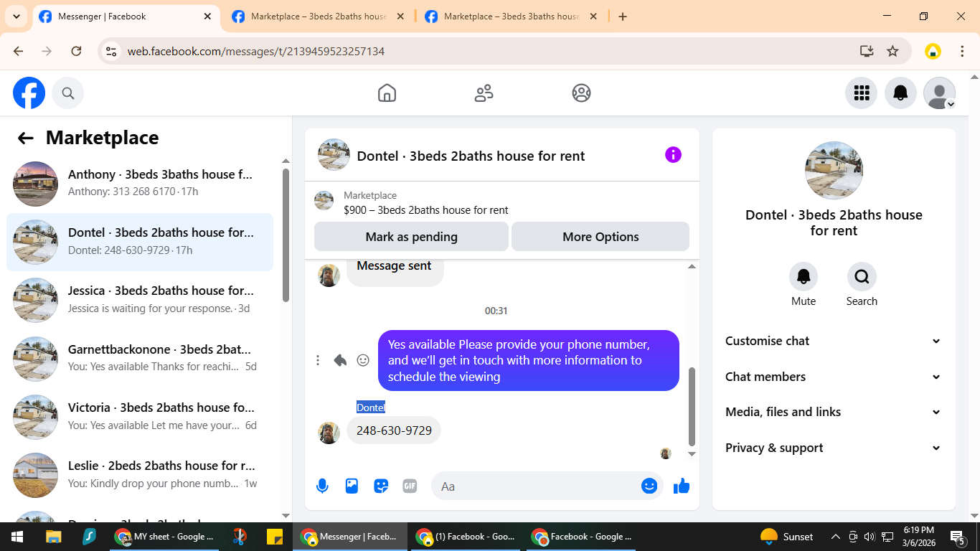Click Dontel listing photo in right panel
The width and height of the screenshot is (980, 551).
pos(834,170)
